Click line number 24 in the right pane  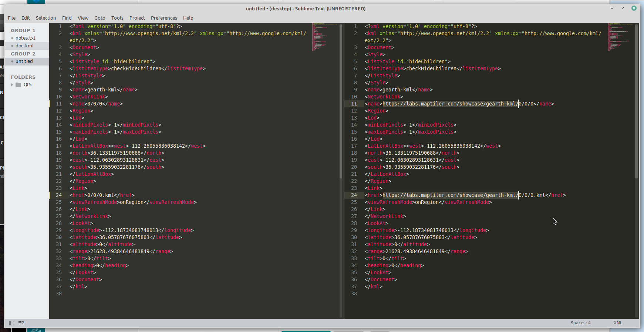pos(354,195)
